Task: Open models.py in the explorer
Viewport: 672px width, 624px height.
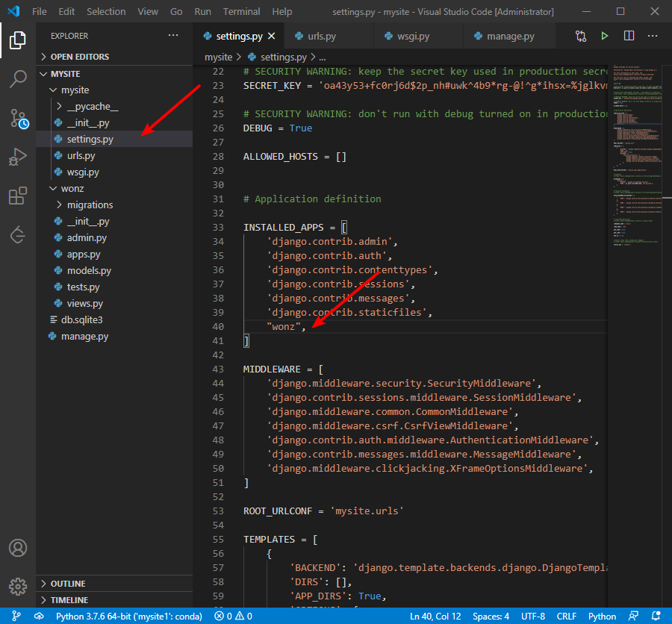Action: point(114,270)
